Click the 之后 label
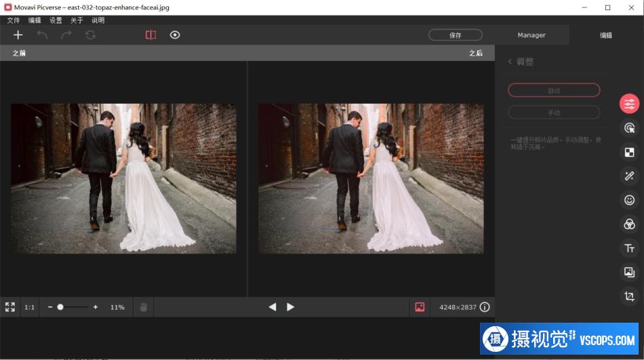644x360 pixels. click(476, 53)
